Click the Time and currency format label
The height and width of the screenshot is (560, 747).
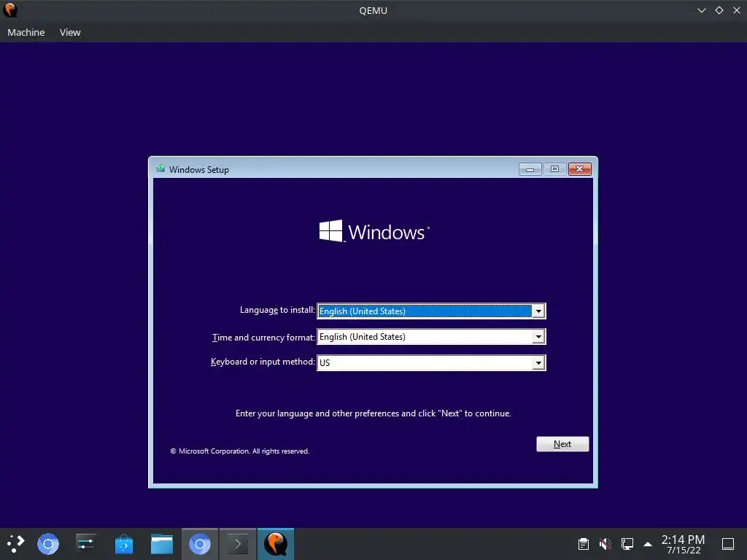pyautogui.click(x=263, y=337)
